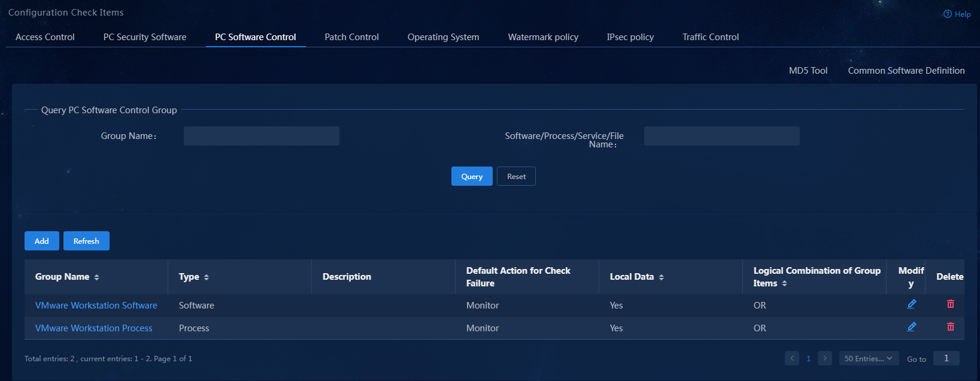980x381 pixels.
Task: Open the 50 Entries per page dropdown
Action: pyautogui.click(x=869, y=358)
